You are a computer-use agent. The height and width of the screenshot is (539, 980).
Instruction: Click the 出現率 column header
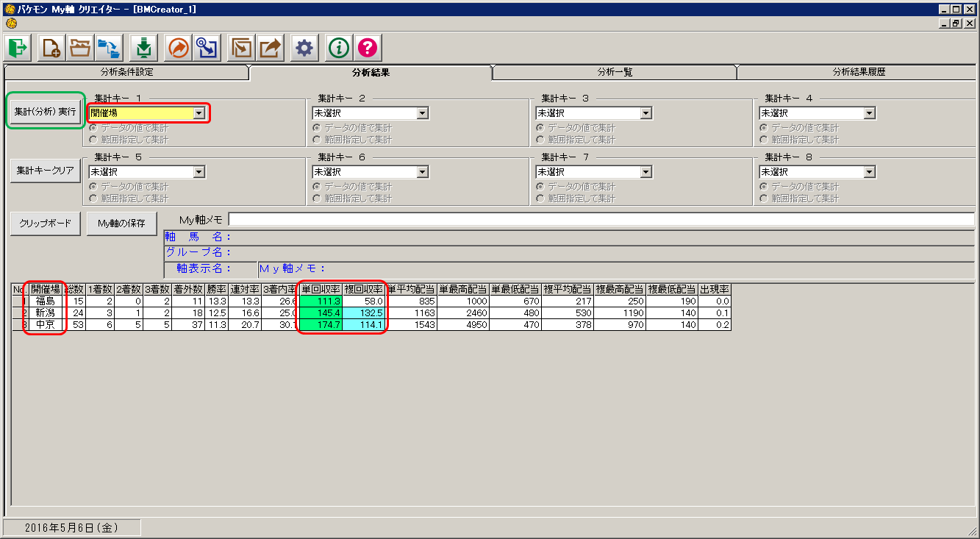[715, 290]
